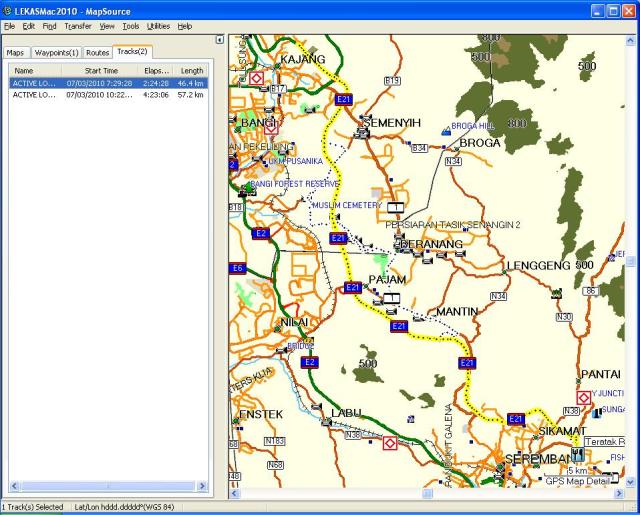Click the KAJANG town label
This screenshot has width=640, height=515.
click(302, 59)
